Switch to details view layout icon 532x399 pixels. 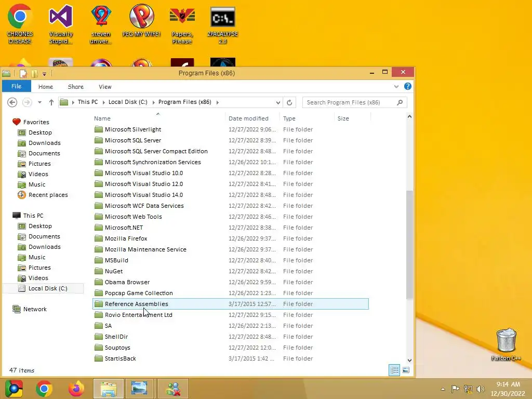[x=394, y=370]
